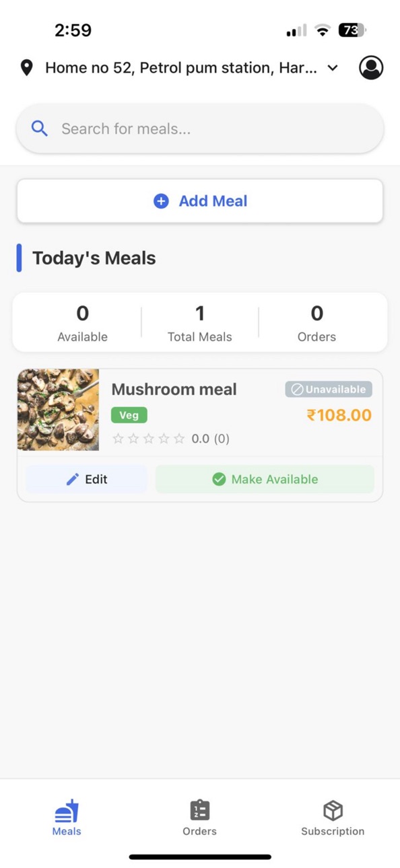This screenshot has height=868, width=400.
Task: Open the Home no 52 address selector
Action: 180,67
